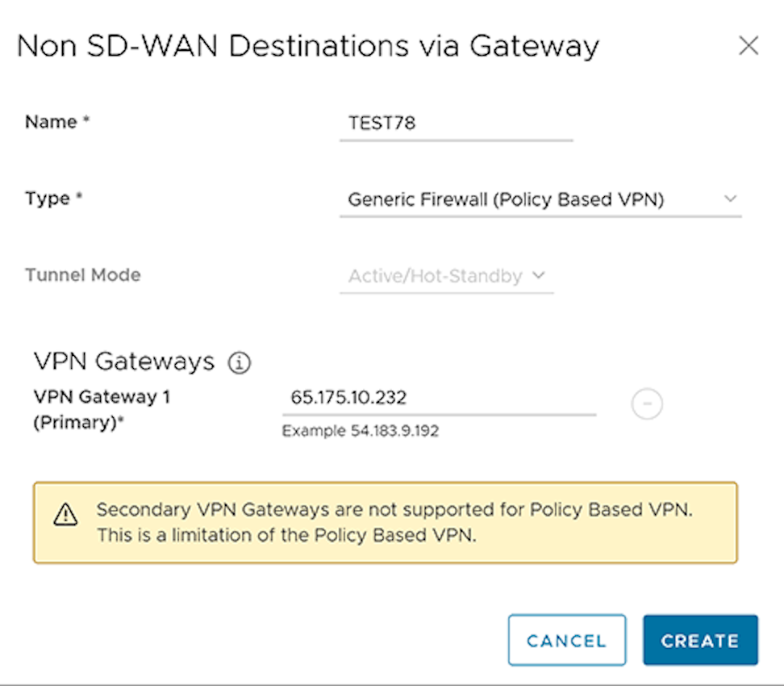Click the VPN Gateway 1 (Primary) label
Screen dimensions: 784x686
[102, 411]
